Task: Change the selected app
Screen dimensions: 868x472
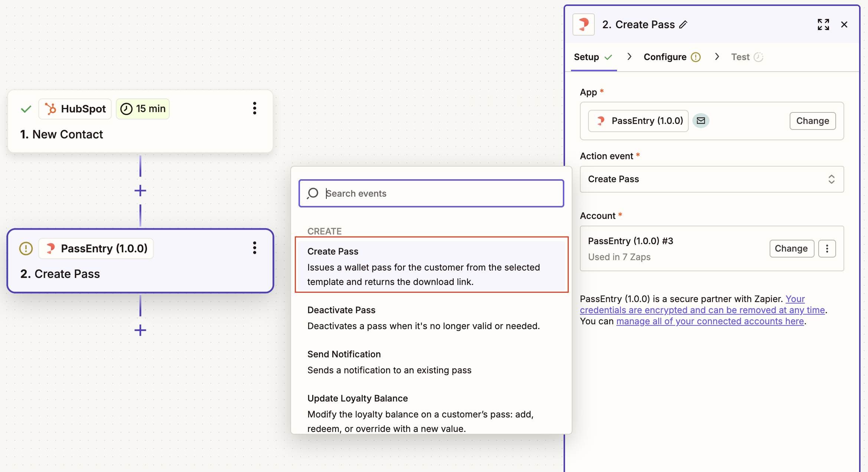Action: tap(813, 121)
